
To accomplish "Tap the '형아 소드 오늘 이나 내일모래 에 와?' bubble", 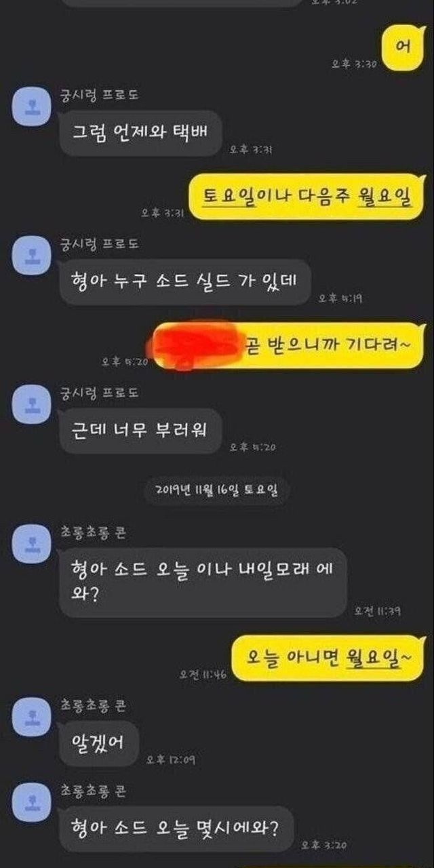I will pos(203,583).
